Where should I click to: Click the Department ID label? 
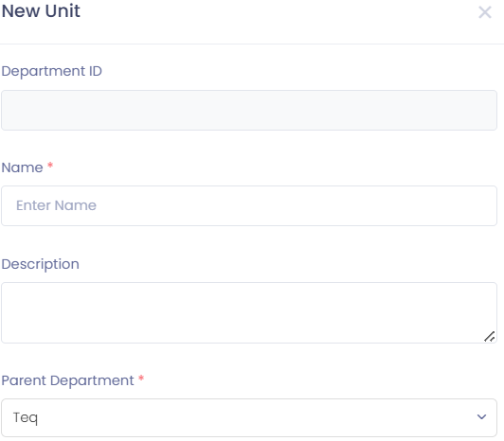coord(52,71)
